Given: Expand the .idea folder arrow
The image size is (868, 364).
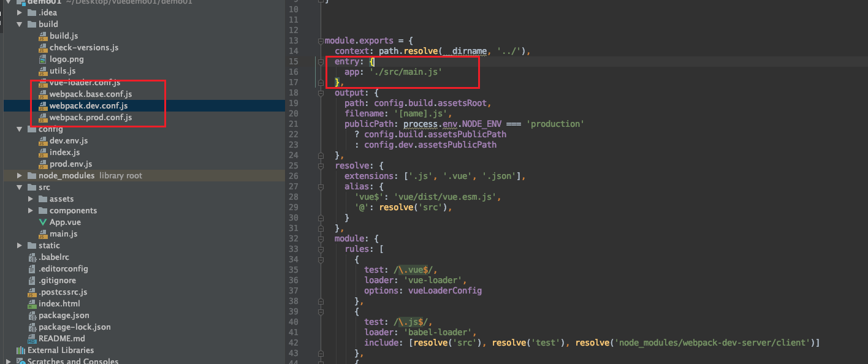Looking at the screenshot, I should 20,13.
